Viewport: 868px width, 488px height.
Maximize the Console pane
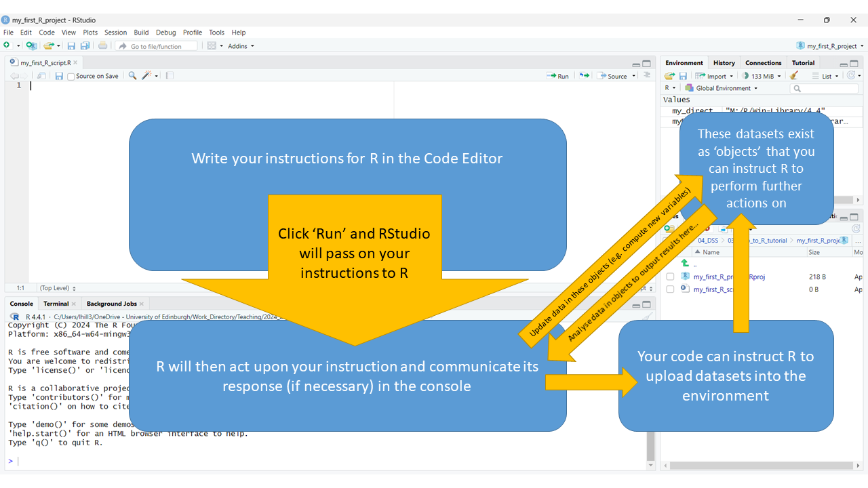coord(647,304)
